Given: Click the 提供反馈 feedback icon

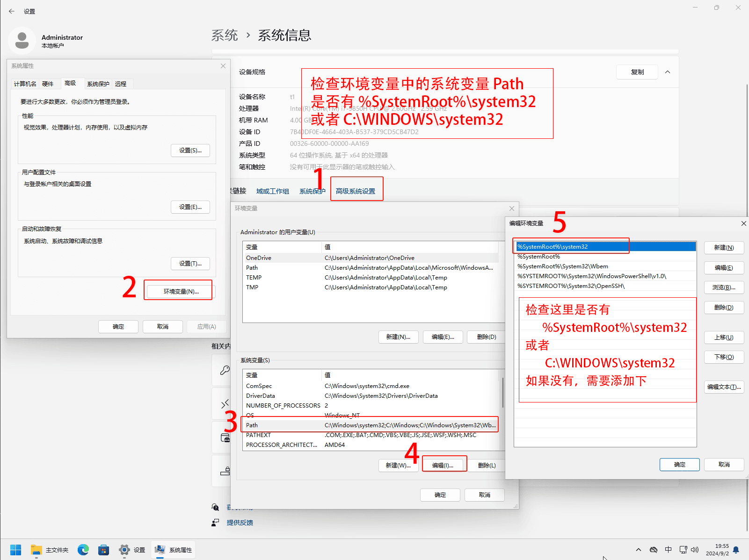Looking at the screenshot, I should tap(215, 523).
